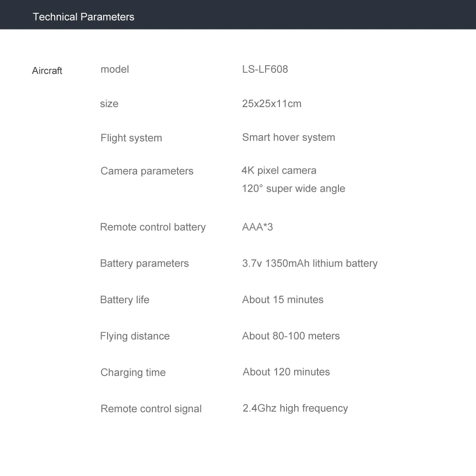Click the Remote control battery label

(x=152, y=227)
